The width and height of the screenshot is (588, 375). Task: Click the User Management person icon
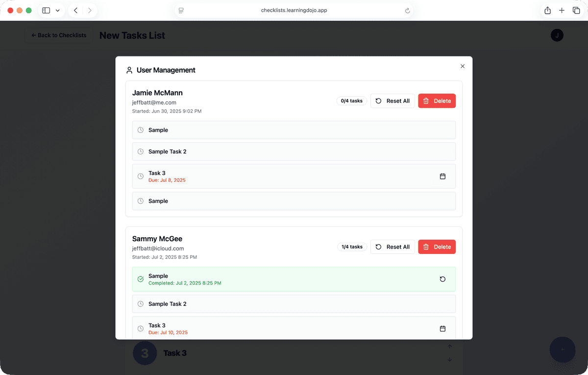(129, 70)
